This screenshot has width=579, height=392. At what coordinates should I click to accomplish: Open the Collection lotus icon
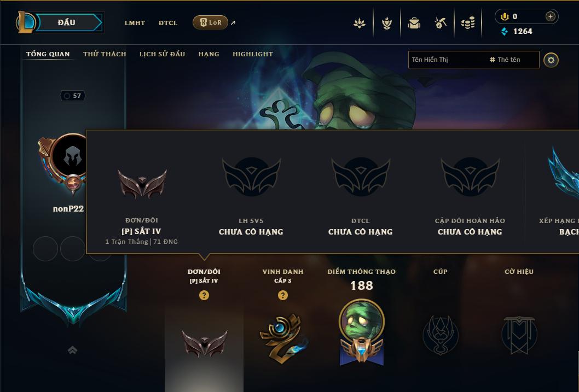(360, 23)
